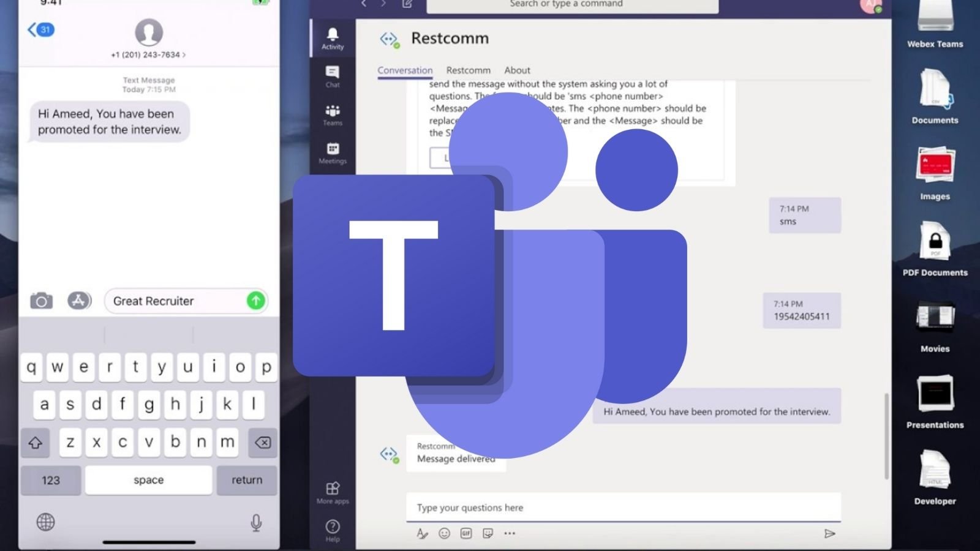
Task: Click the 'Message delivered' bot reply
Action: (456, 454)
